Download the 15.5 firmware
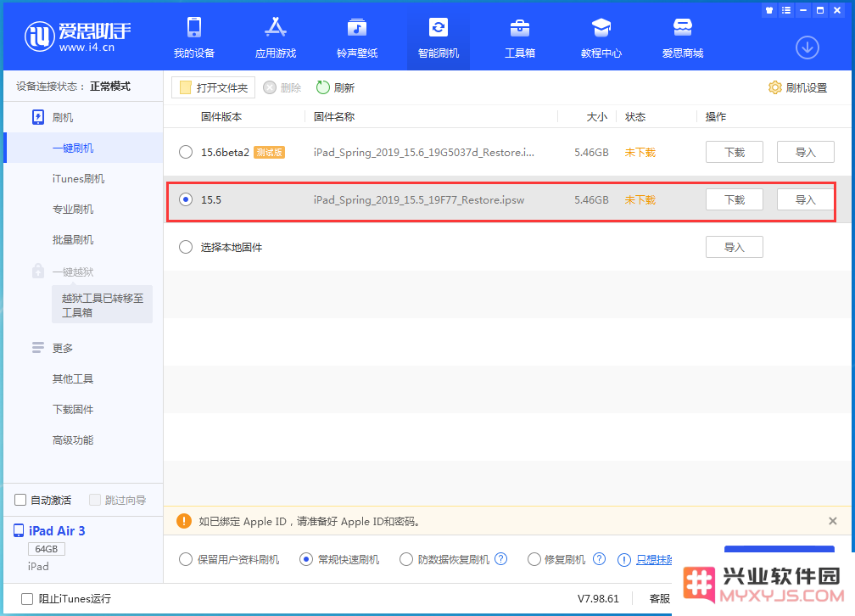855x616 pixels. tap(734, 199)
